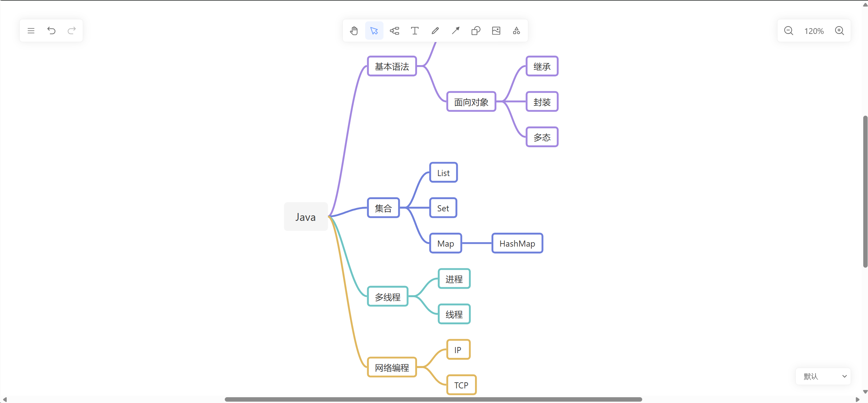Select the text tool
The image size is (868, 403).
coord(415,31)
